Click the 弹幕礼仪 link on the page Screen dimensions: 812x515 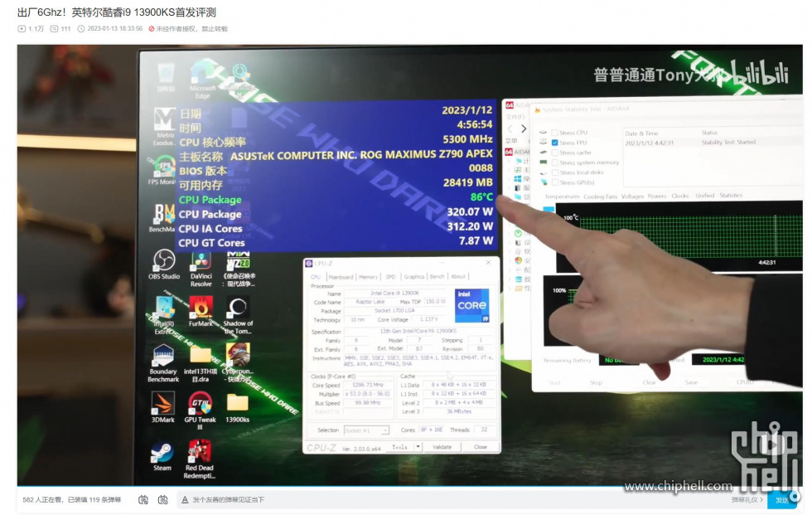(x=747, y=499)
